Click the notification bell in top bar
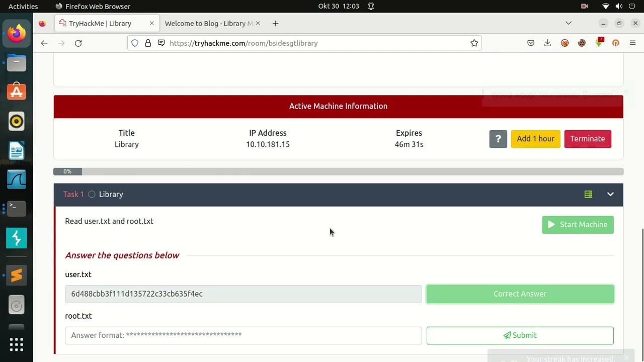The height and width of the screenshot is (362, 644). pos(371,7)
